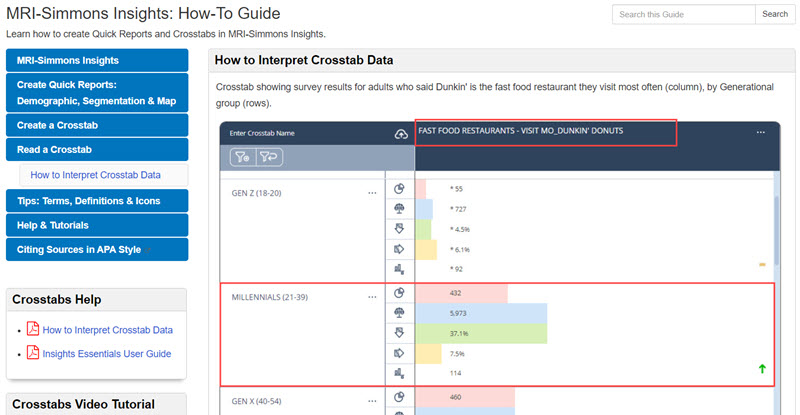
Task: Click the add filter funnel icon
Action: click(243, 157)
